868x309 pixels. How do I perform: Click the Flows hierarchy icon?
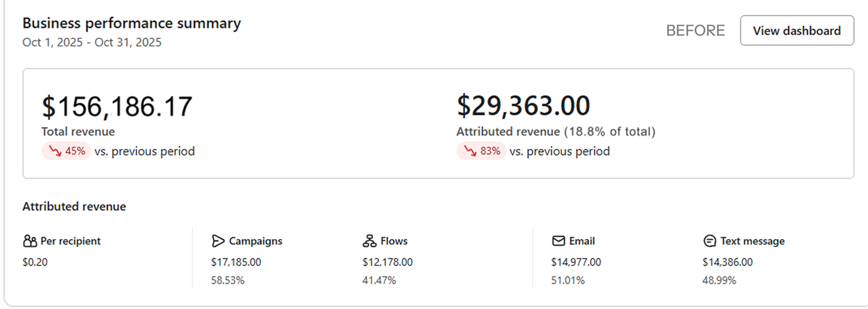[369, 241]
